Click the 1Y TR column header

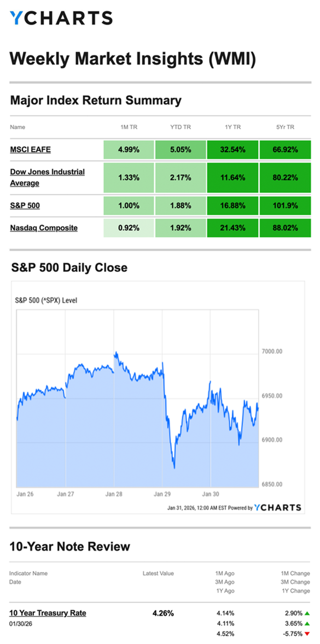[233, 127]
